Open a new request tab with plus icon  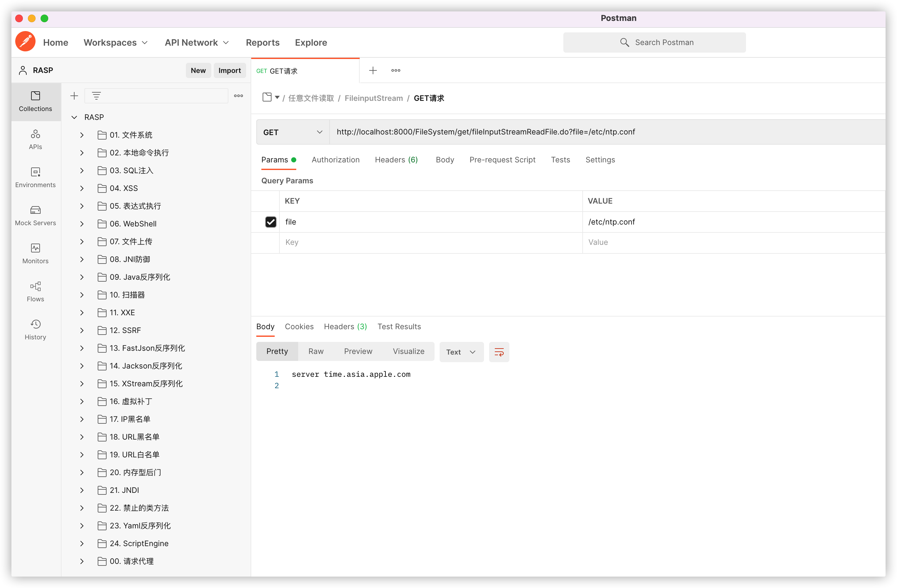click(373, 70)
